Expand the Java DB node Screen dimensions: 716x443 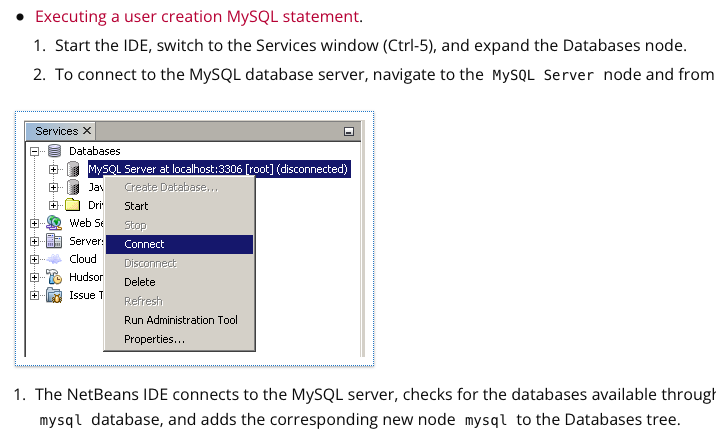(x=53, y=187)
